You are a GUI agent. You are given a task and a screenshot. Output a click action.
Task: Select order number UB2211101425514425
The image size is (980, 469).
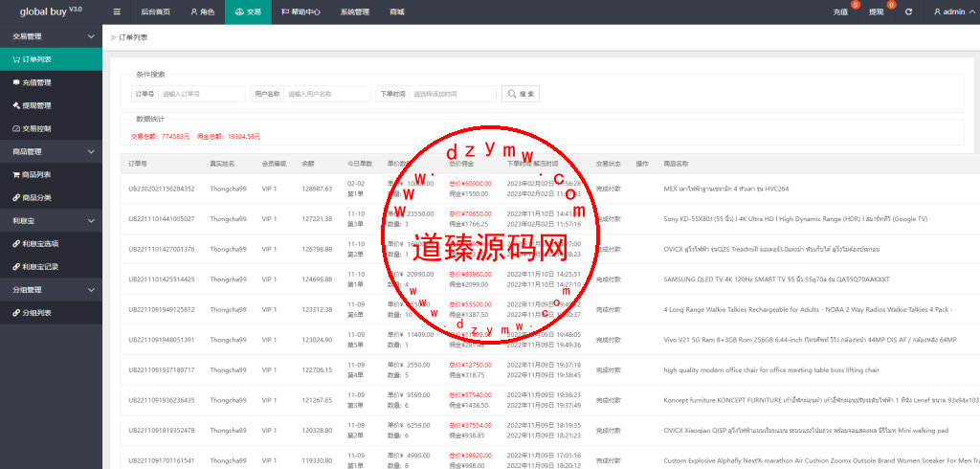coord(161,279)
